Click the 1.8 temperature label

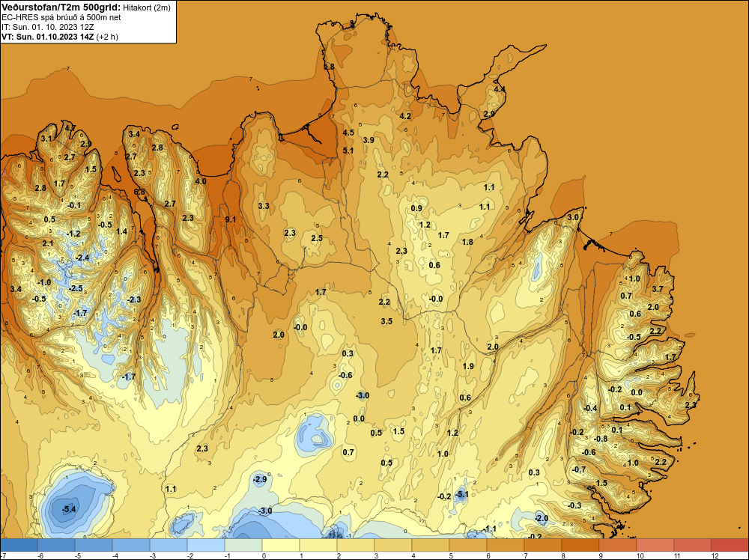[x=467, y=242]
